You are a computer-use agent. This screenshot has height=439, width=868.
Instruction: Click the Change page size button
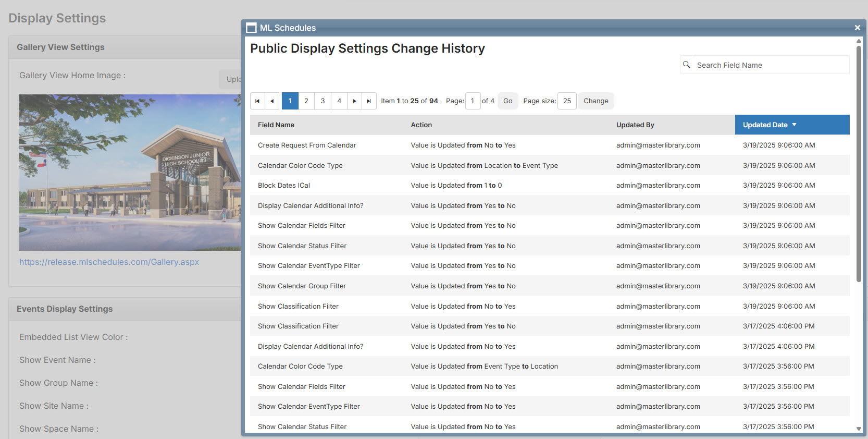click(x=596, y=101)
